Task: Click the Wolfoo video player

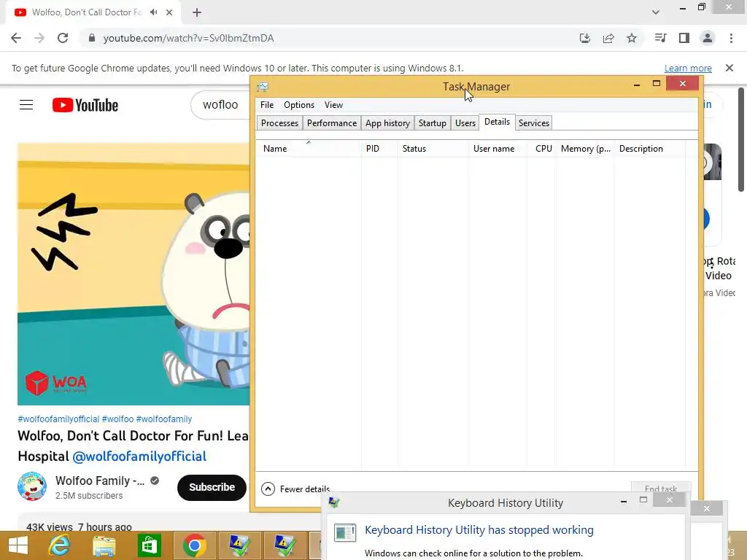Action: pyautogui.click(x=133, y=274)
